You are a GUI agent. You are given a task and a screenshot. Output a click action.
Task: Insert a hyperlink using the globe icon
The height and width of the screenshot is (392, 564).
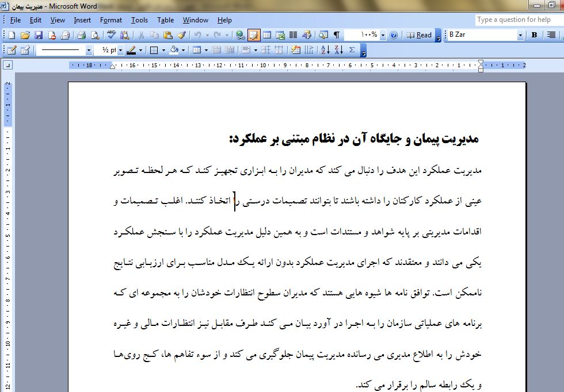tap(240, 35)
